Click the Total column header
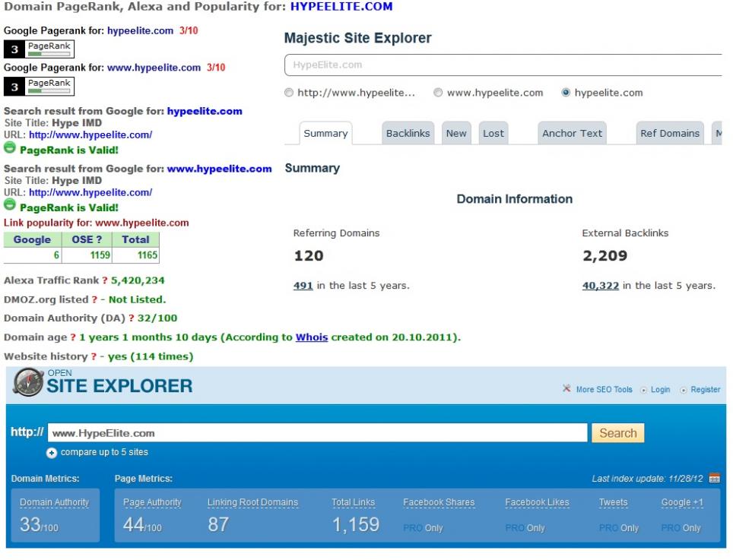Screen dimensions: 733x560 (x=135, y=239)
